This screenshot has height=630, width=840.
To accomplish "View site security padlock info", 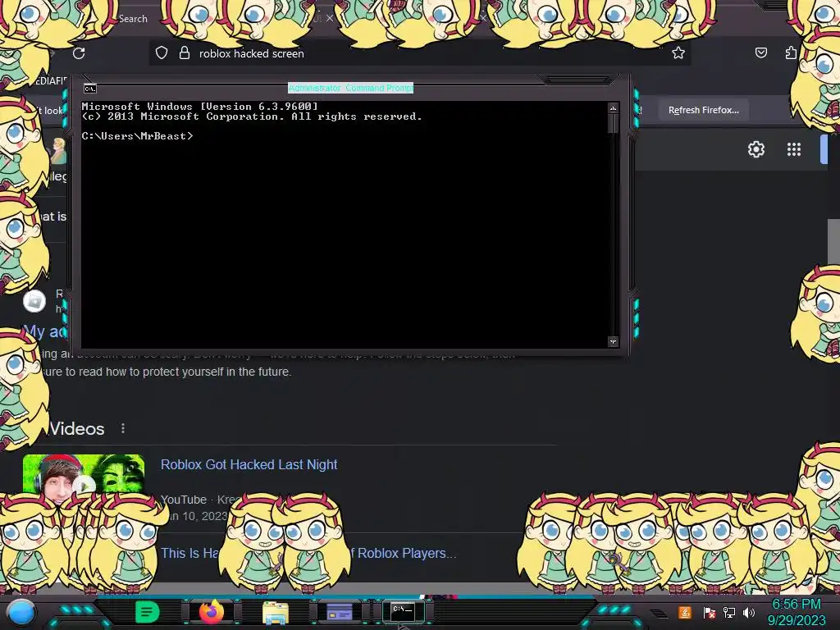I will click(x=185, y=53).
